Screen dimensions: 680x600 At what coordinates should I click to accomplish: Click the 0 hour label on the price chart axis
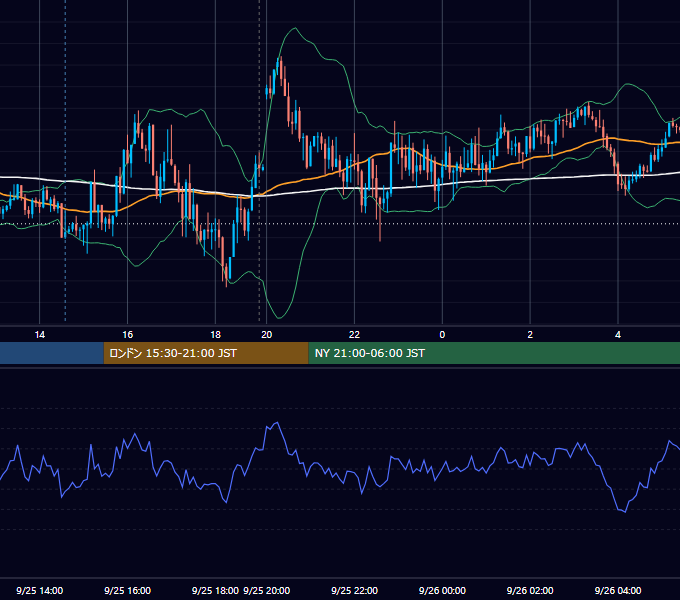(442, 335)
